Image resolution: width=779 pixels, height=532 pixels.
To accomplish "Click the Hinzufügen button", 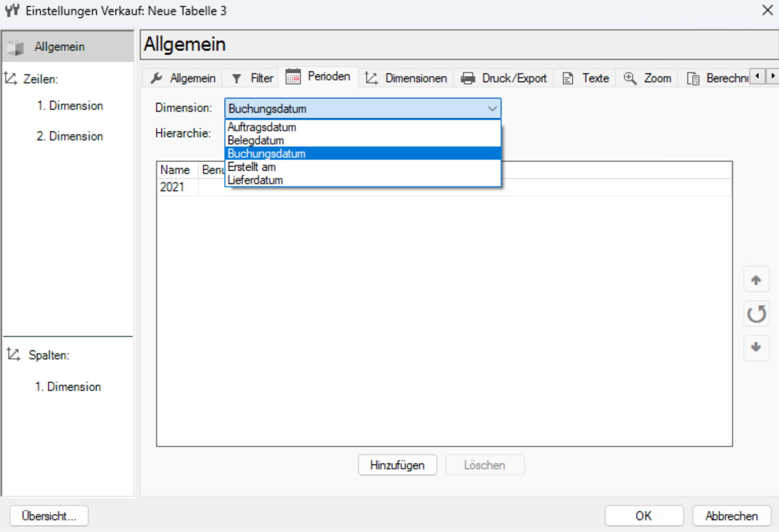I will point(397,465).
